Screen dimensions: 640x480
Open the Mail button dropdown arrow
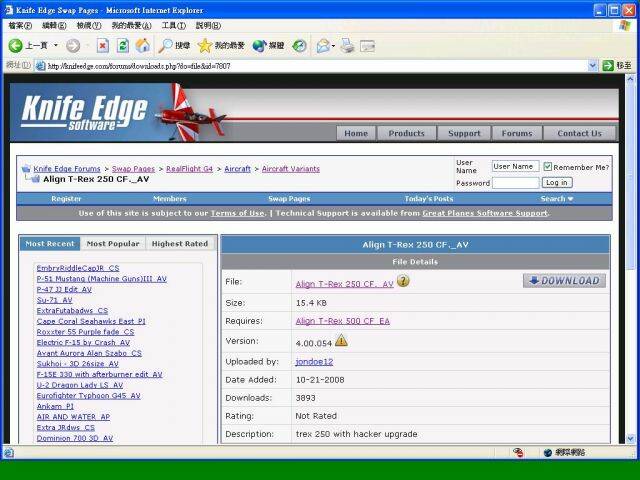pos(333,46)
